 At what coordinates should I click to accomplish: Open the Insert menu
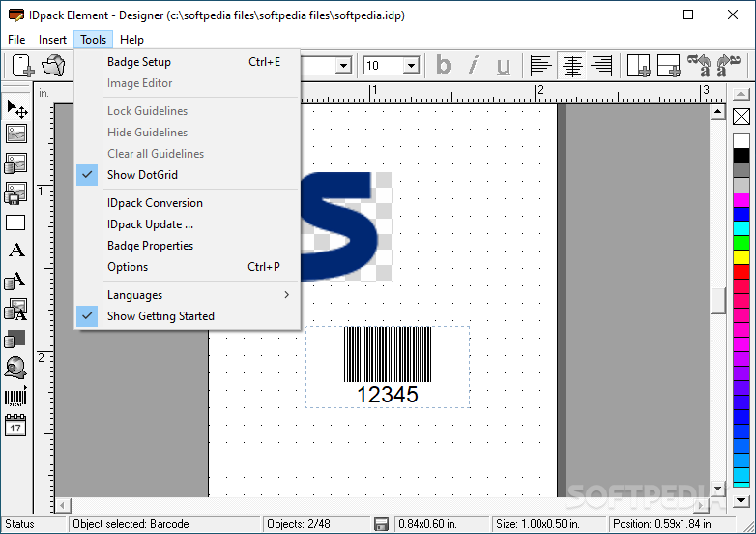pyautogui.click(x=52, y=40)
